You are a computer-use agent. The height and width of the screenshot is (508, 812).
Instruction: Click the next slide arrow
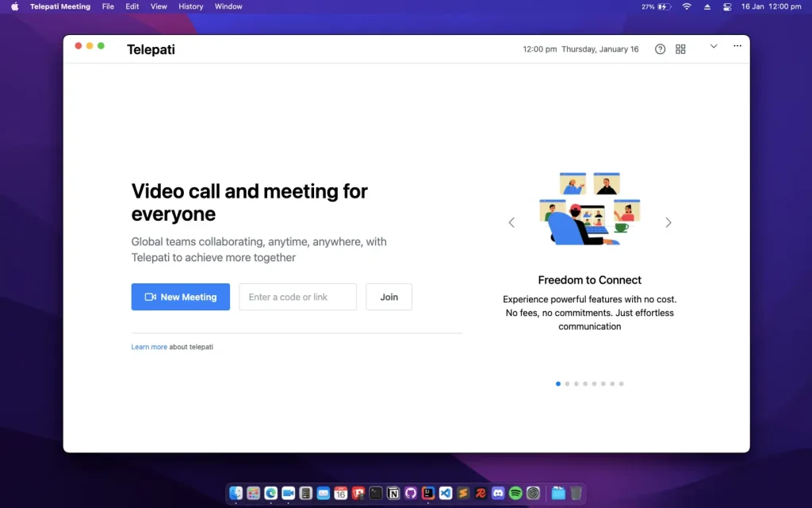668,222
